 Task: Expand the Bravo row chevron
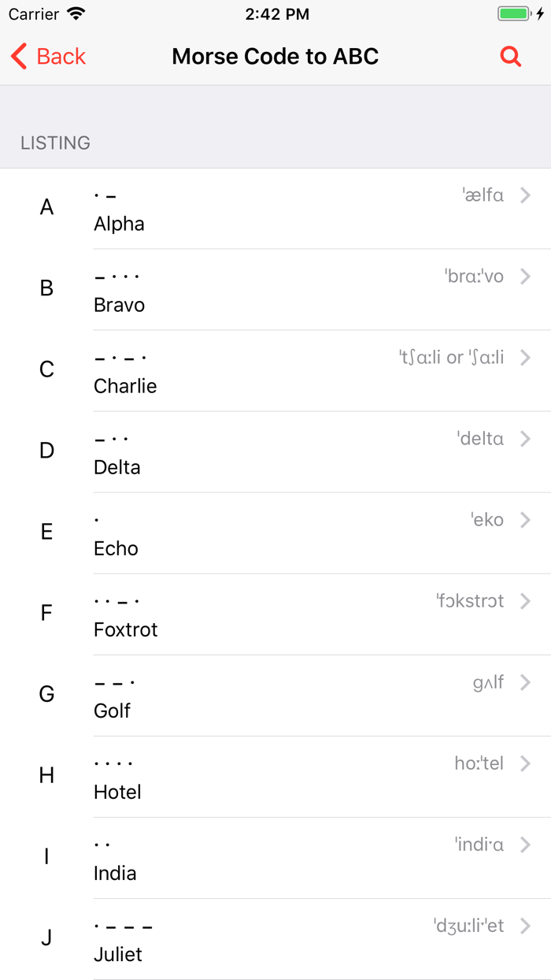click(526, 277)
